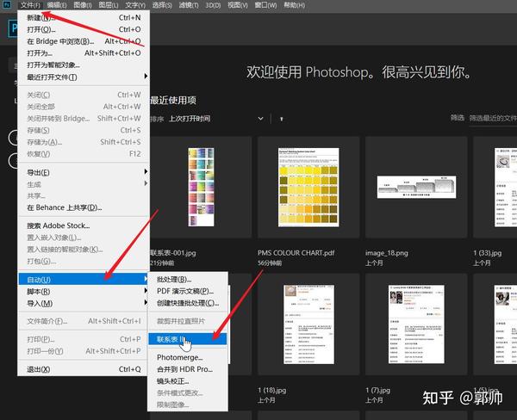The image size is (517, 420).
Task: Select 批处理(B)... in the submenu
Action: pos(187,280)
